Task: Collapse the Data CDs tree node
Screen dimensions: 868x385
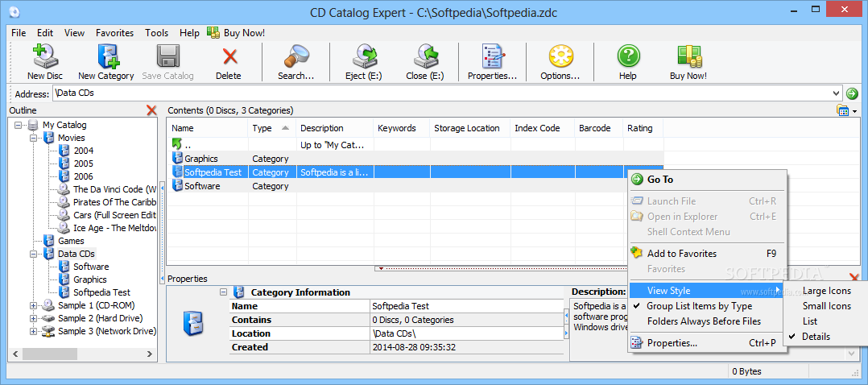Action: coord(33,254)
